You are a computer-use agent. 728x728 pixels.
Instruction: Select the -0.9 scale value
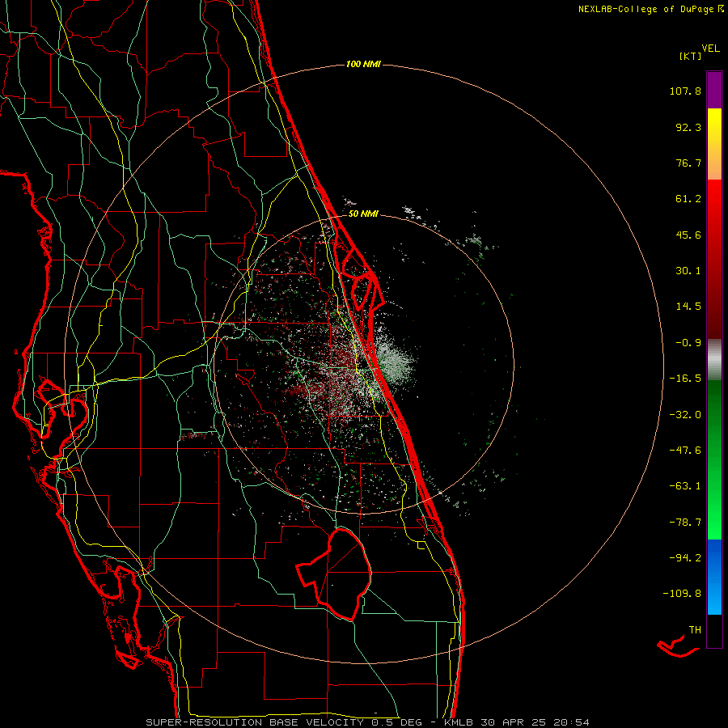tap(688, 343)
